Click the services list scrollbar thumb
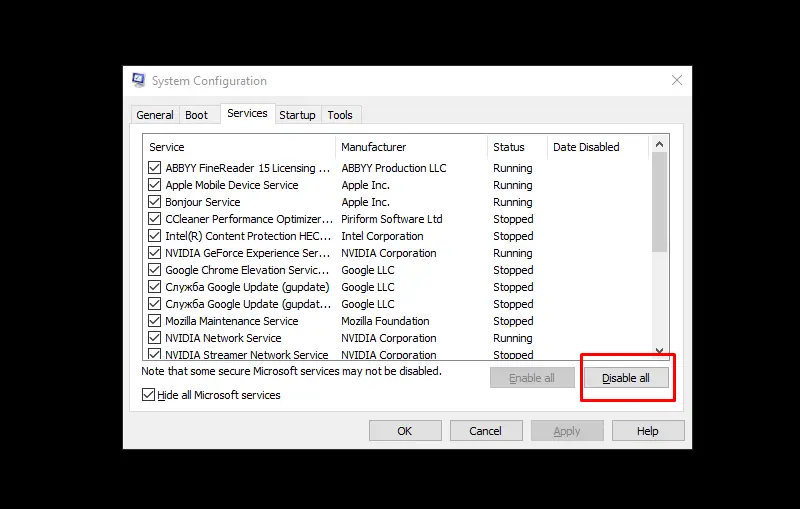The width and height of the screenshot is (800, 509). [659, 202]
